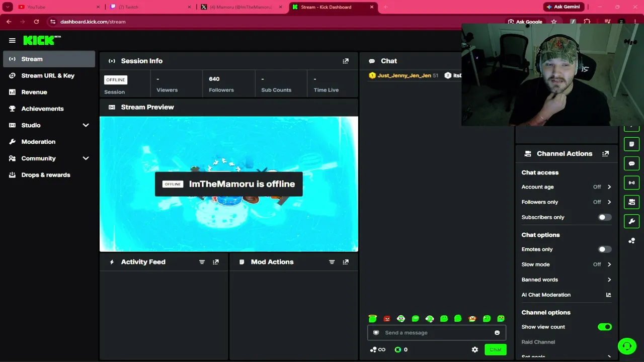This screenshot has width=644, height=362.
Task: Reload the browser page
Action: click(x=36, y=22)
